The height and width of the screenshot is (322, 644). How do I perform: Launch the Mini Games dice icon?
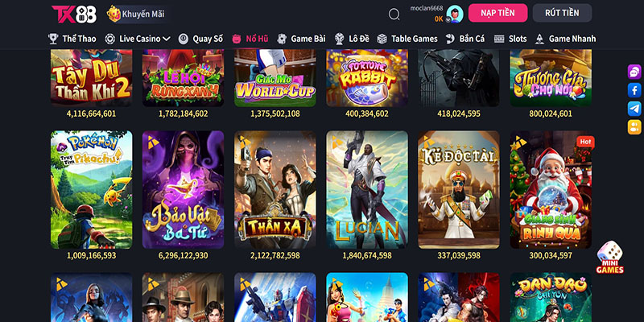pos(610,257)
